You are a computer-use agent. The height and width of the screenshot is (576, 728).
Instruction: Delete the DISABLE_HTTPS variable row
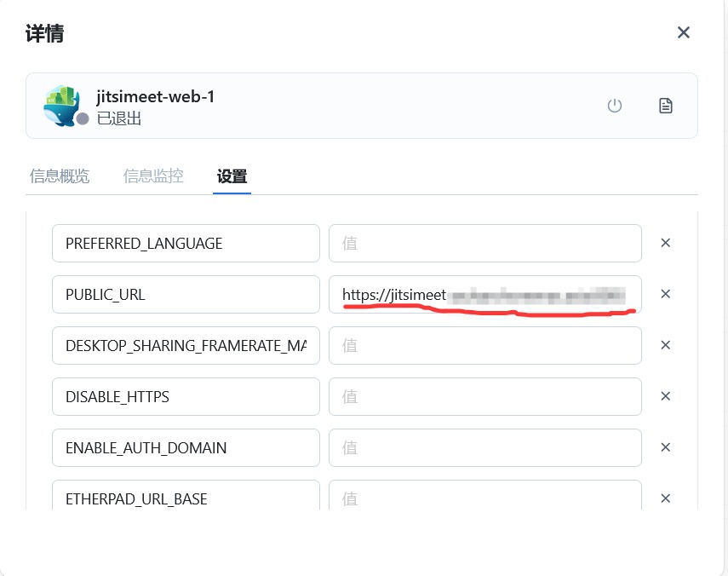[666, 396]
